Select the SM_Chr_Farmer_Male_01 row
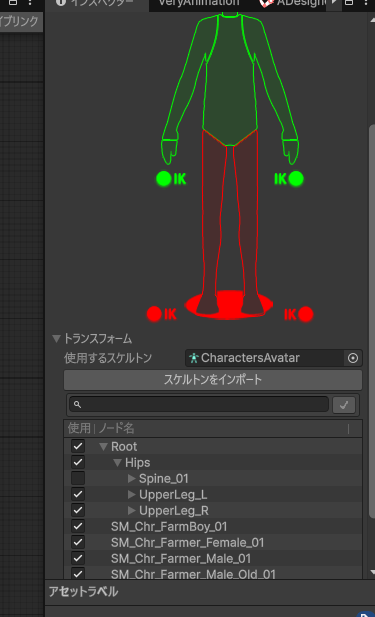This screenshot has height=617, width=375. tap(213, 559)
